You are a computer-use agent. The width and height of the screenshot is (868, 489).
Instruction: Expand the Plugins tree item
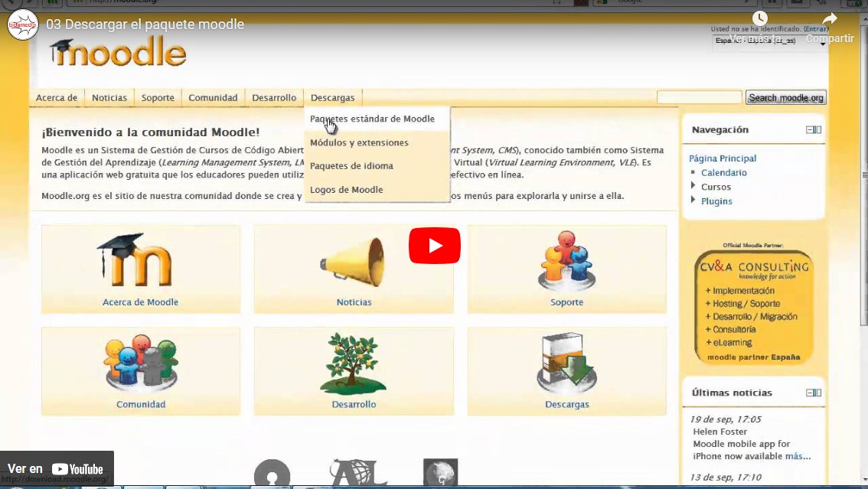tap(693, 200)
